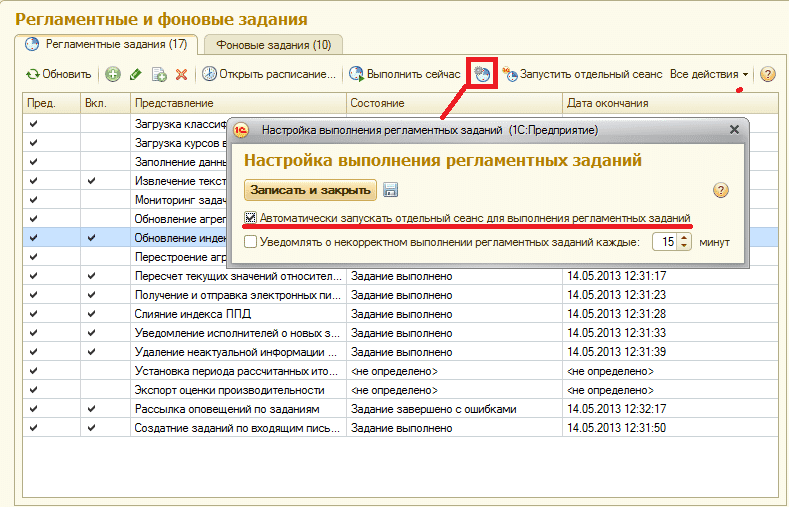
Task: Switch to Фоновые задания (10) tab
Action: point(274,45)
